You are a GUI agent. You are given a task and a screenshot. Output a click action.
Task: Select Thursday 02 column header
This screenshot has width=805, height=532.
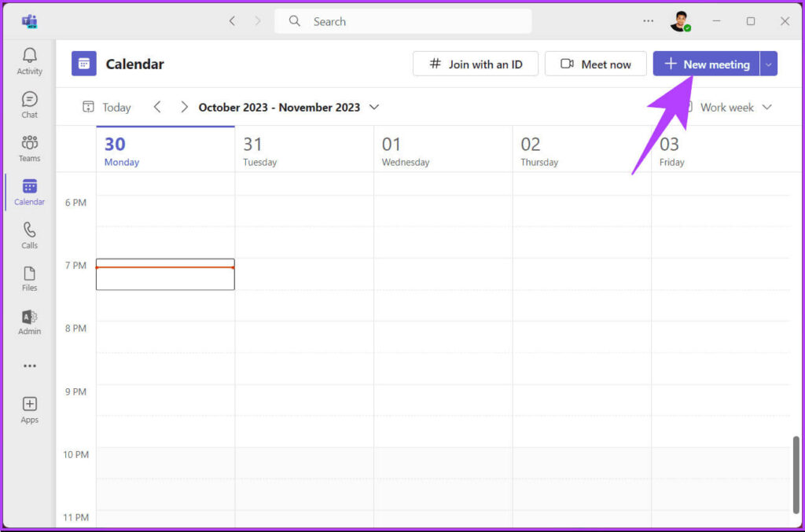point(582,150)
